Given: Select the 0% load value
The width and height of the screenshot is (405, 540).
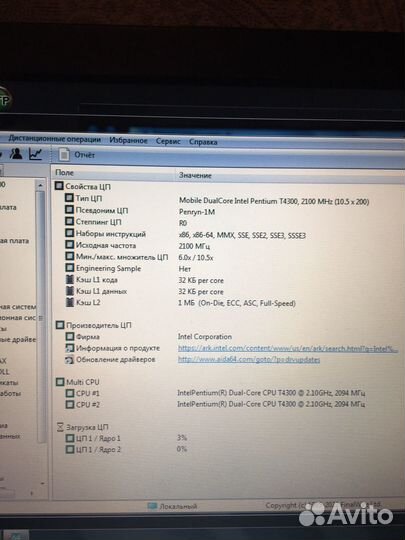Looking at the screenshot, I should [182, 449].
